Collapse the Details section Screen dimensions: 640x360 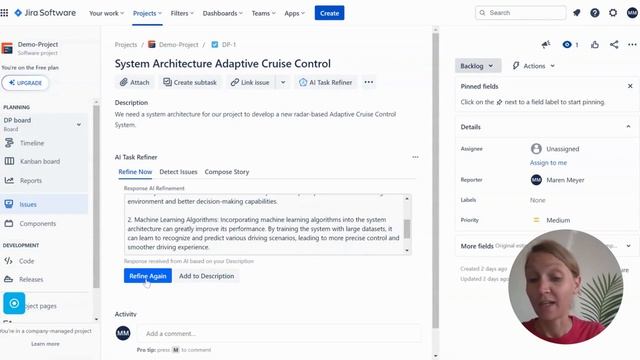point(628,127)
